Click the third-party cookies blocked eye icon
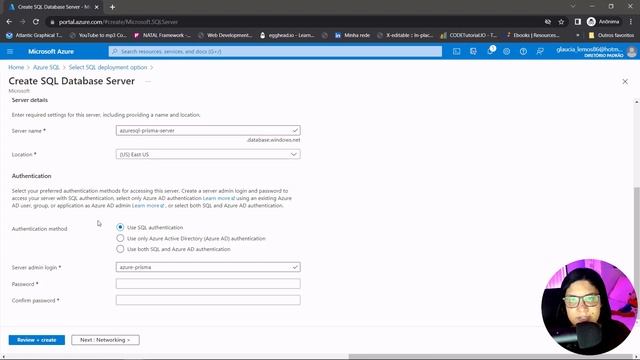This screenshot has height=360, width=640. click(x=548, y=22)
